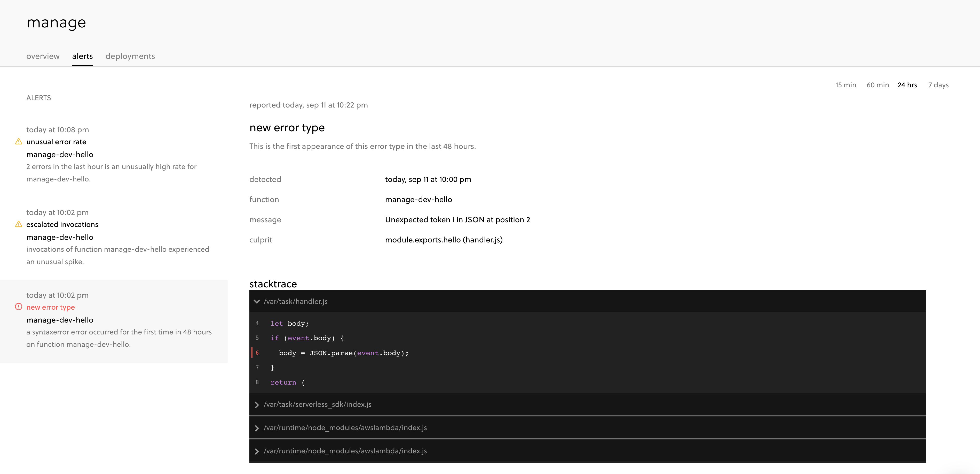Set time range to 60 min

click(878, 85)
